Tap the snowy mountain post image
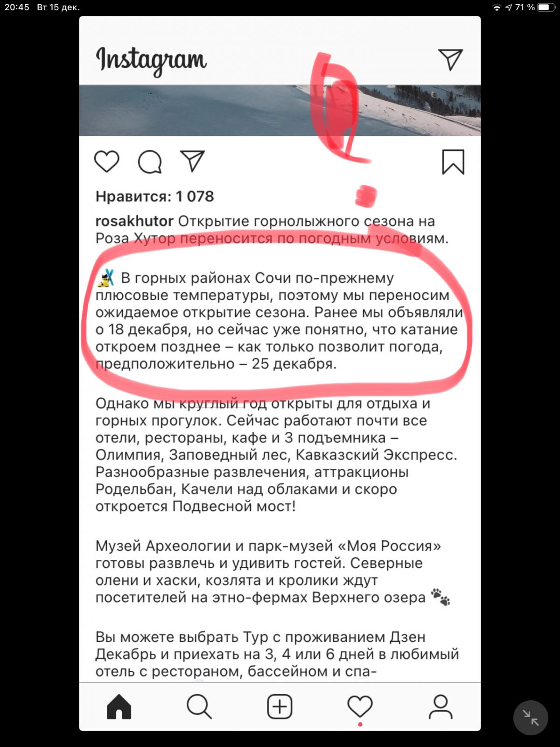Image resolution: width=560 pixels, height=747 pixels. (280, 110)
